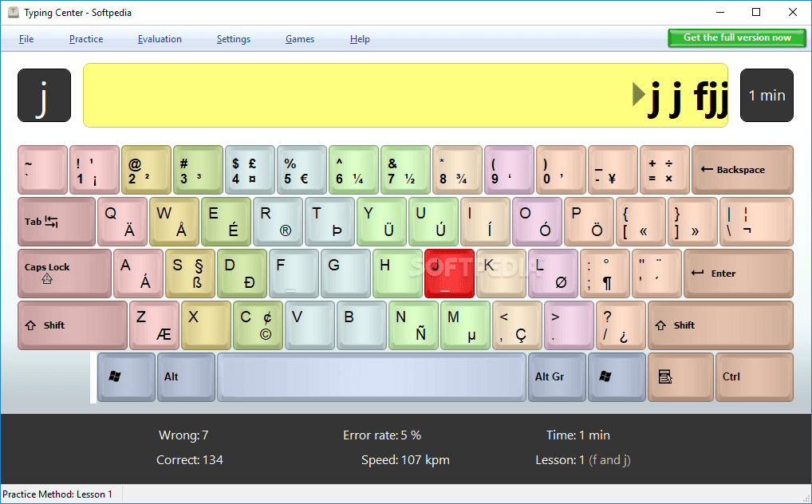Viewport: 812px width, 504px height.
Task: Click the 1 min timer button
Action: [766, 95]
